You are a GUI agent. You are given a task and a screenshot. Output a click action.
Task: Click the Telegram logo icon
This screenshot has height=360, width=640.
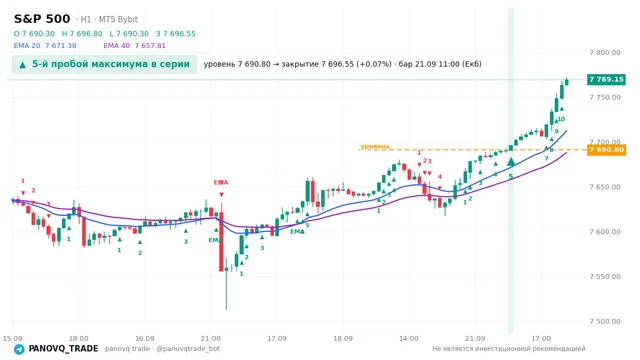pyautogui.click(x=19, y=349)
